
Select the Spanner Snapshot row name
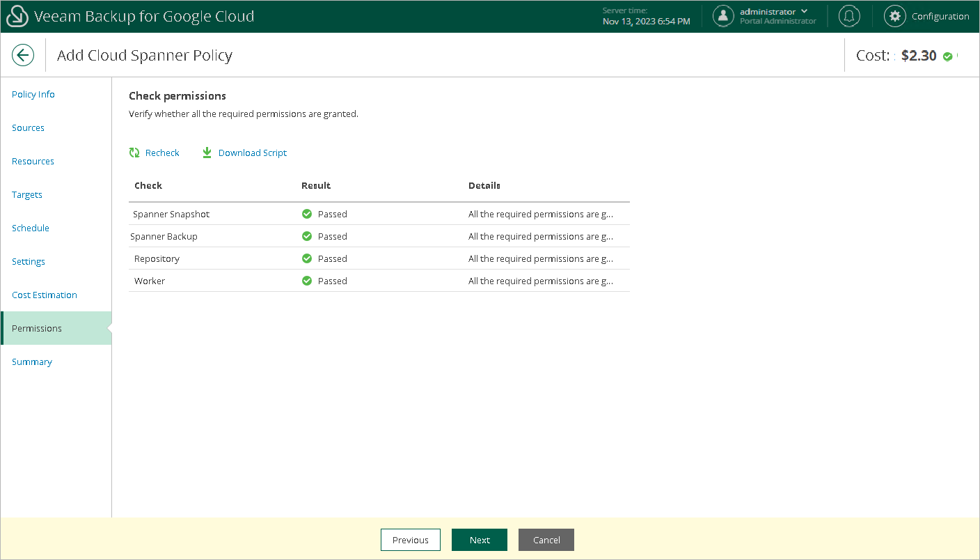pyautogui.click(x=171, y=214)
